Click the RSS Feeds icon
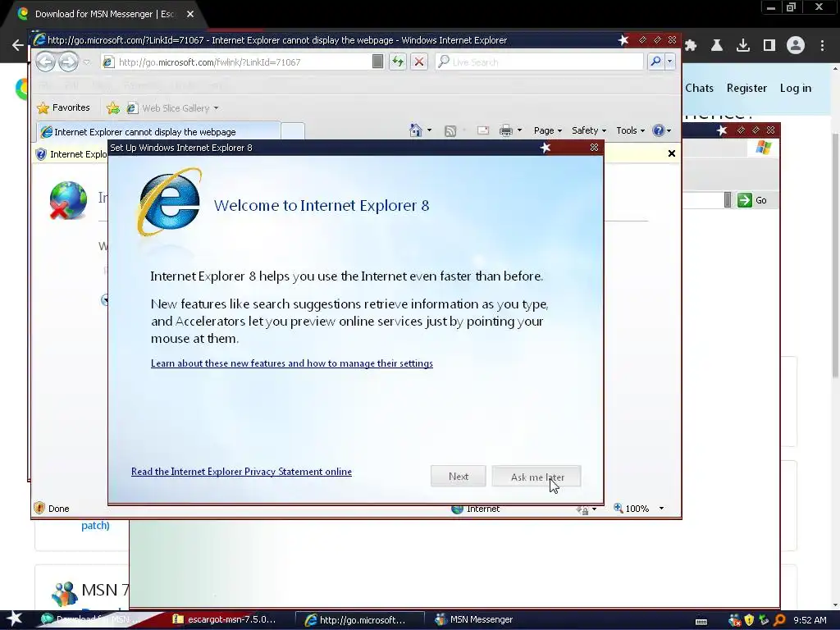This screenshot has width=840, height=630. click(x=450, y=130)
